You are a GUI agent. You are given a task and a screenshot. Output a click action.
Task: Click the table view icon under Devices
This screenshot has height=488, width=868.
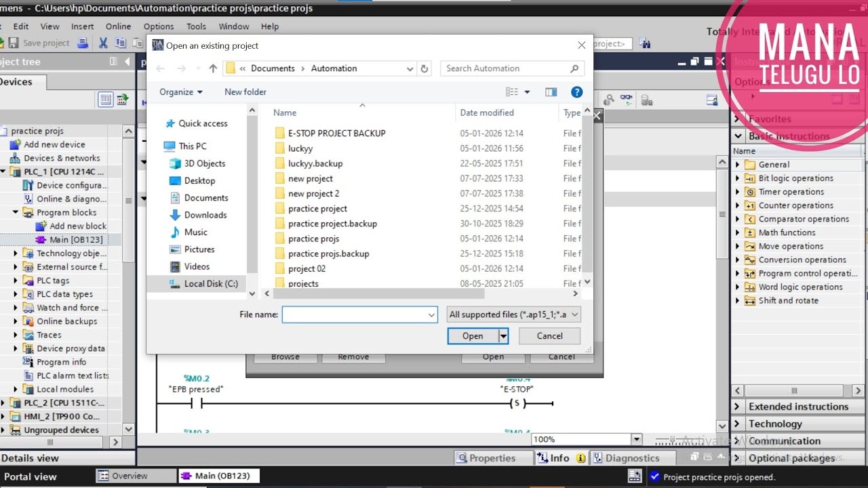(106, 100)
